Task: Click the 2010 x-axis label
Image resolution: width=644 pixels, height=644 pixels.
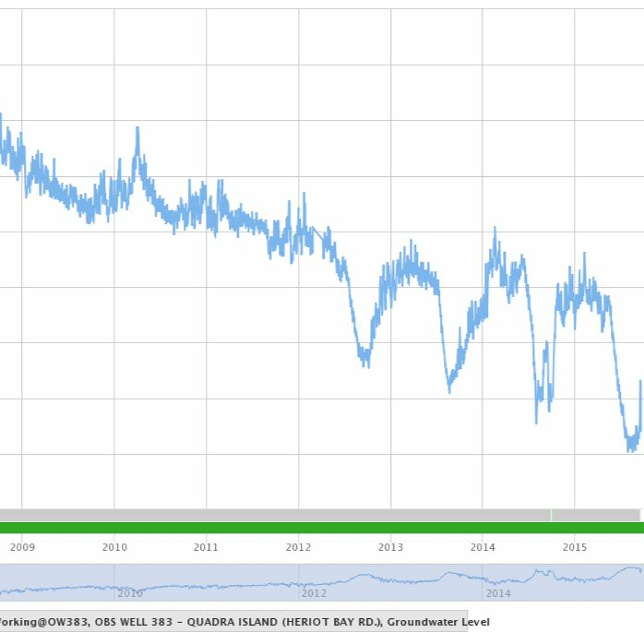Action: [115, 547]
